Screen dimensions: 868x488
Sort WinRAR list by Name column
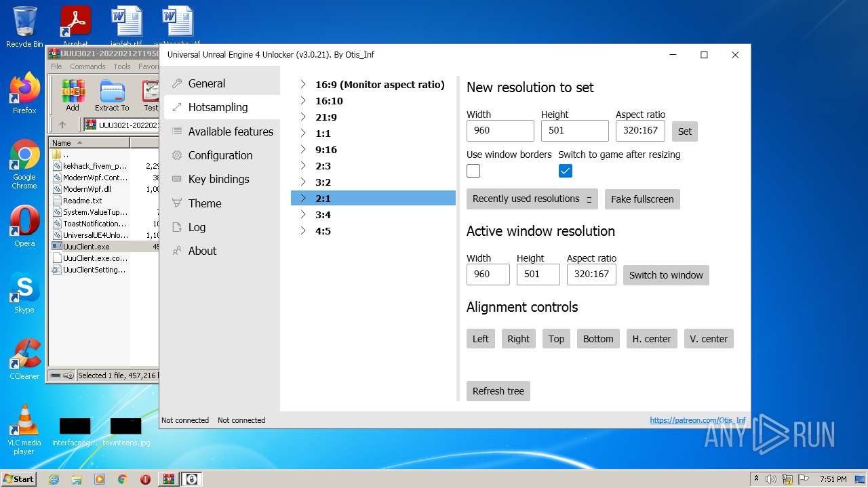(x=89, y=143)
